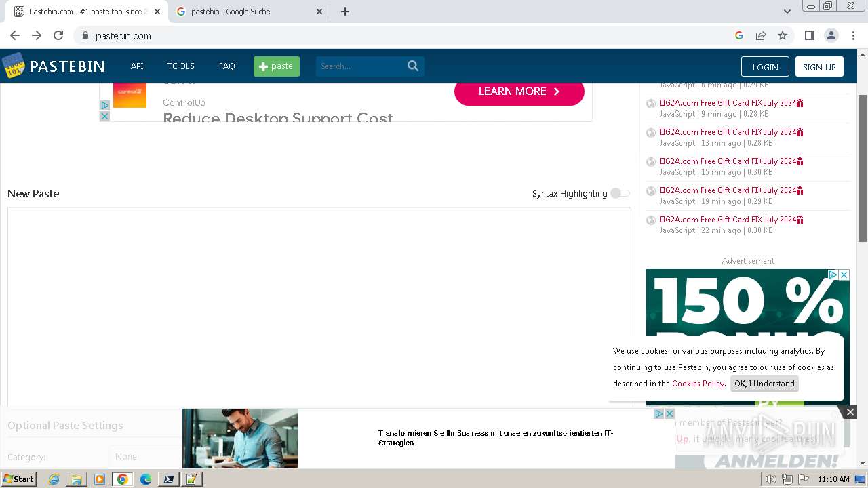This screenshot has height=488, width=868.
Task: Click the taskbar clock showing 11:10 AM
Action: click(x=833, y=479)
